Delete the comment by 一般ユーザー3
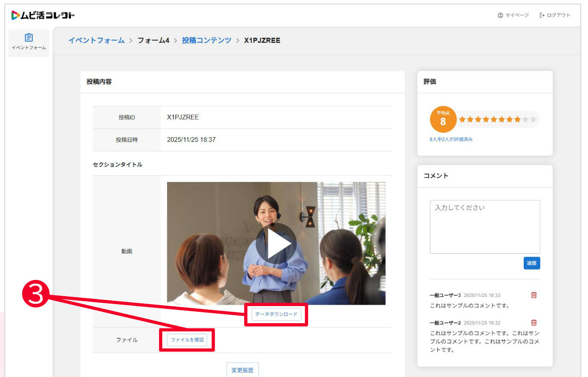This screenshot has height=377, width=588. tap(534, 295)
